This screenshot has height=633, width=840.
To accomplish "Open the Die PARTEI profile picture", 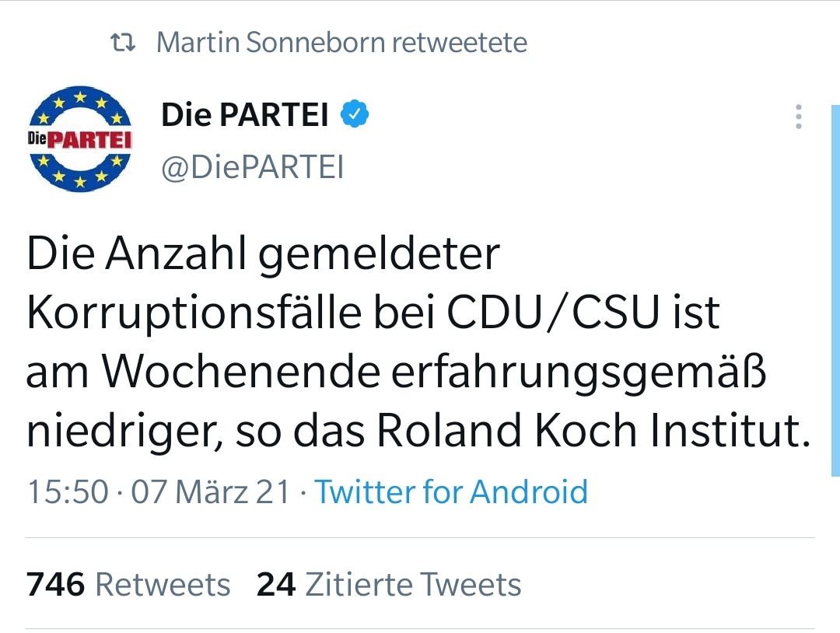I will coord(80,139).
